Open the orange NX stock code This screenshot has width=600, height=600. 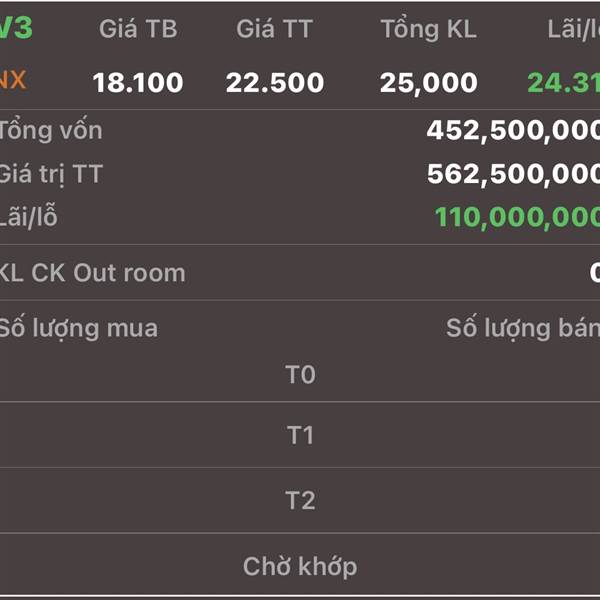tap(13, 81)
